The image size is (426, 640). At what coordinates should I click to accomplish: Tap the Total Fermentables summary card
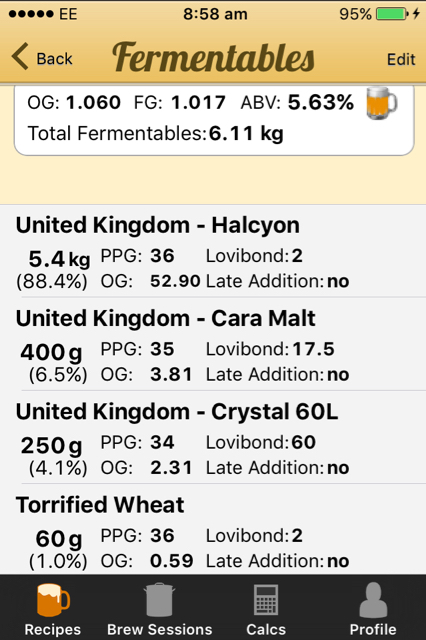point(214,120)
